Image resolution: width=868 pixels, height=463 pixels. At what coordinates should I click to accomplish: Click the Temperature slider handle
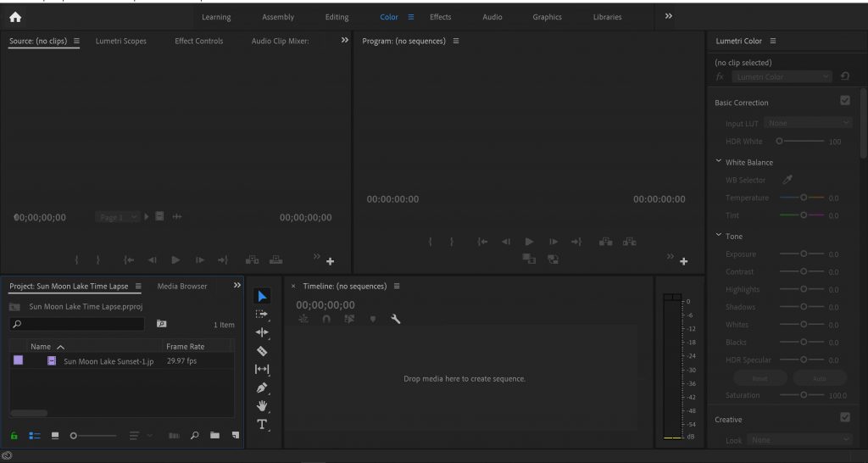[x=804, y=198]
